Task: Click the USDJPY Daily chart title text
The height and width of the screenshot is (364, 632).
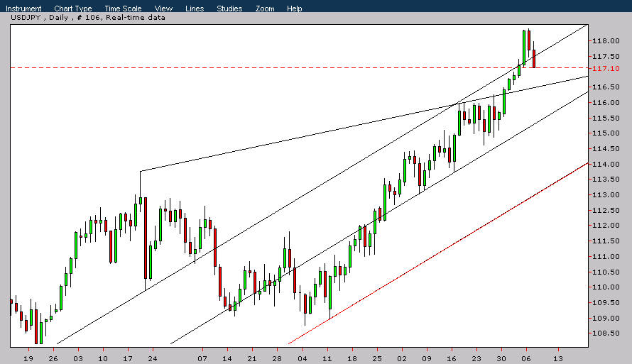Action: pyautogui.click(x=88, y=17)
